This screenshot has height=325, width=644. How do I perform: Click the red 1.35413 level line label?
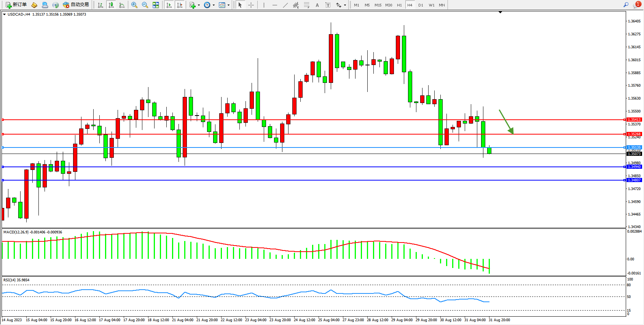coord(634,120)
